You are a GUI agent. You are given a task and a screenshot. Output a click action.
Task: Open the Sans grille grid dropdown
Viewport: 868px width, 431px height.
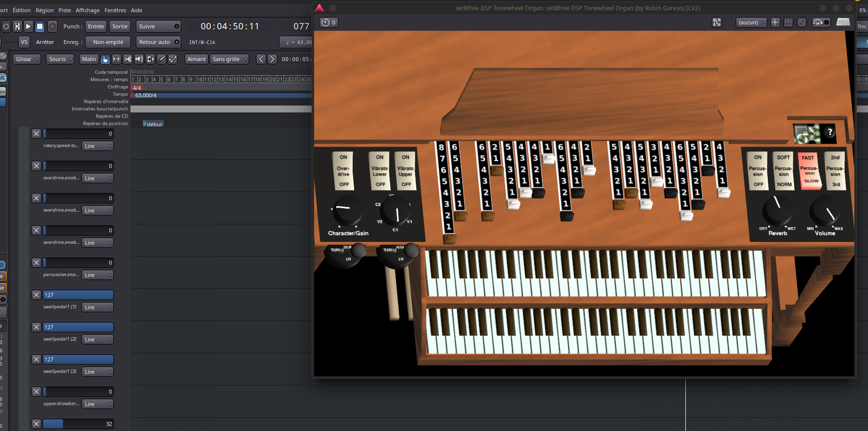coord(230,59)
